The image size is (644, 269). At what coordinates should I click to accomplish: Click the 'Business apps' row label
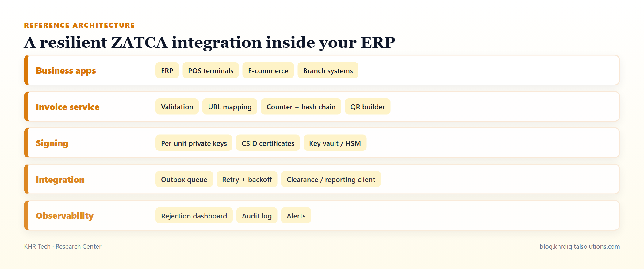coord(66,70)
